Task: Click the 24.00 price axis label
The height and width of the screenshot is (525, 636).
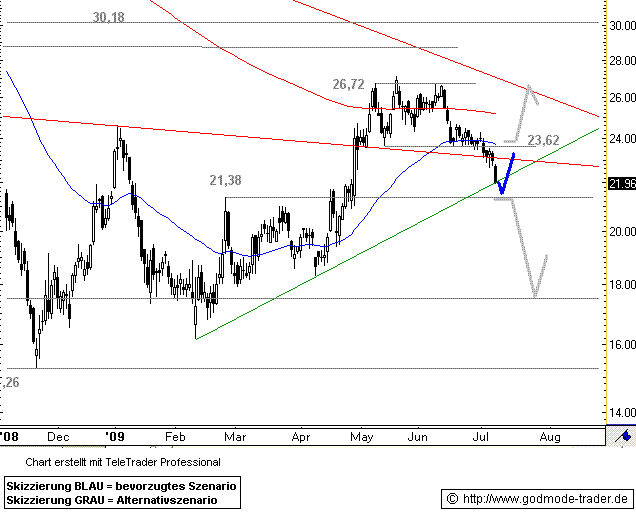Action: [623, 138]
